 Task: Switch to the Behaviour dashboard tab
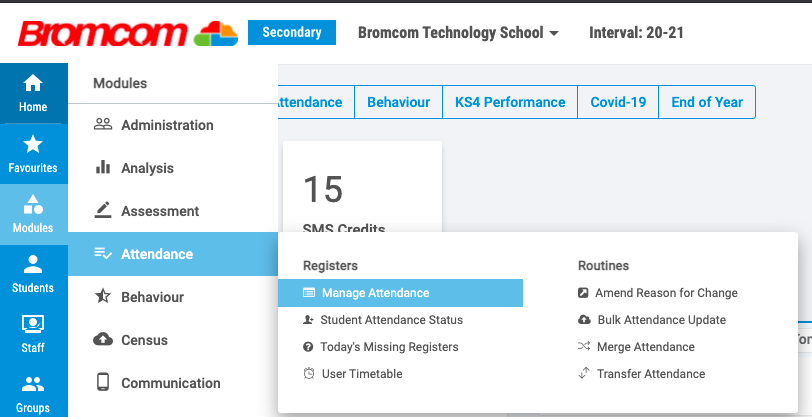[x=398, y=102]
